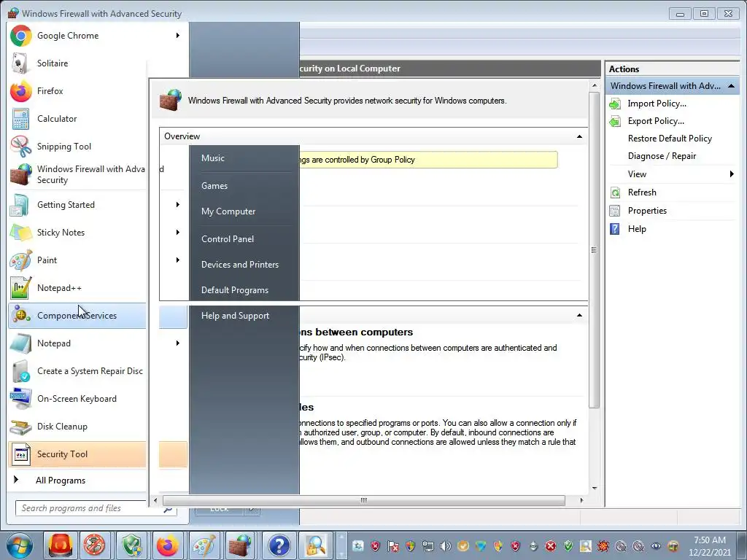This screenshot has height=560, width=747.
Task: Open Music from the Start menu
Action: tap(213, 158)
